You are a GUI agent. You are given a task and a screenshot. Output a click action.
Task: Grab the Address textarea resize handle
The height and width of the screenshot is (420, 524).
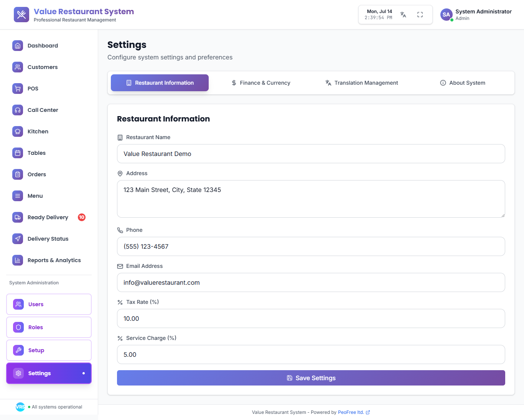coord(503,215)
